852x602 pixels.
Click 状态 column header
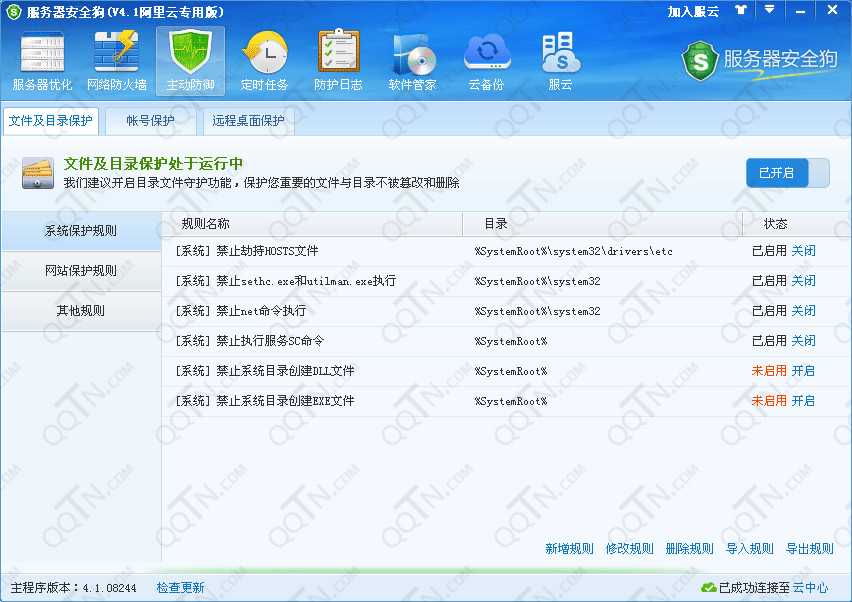[797, 224]
